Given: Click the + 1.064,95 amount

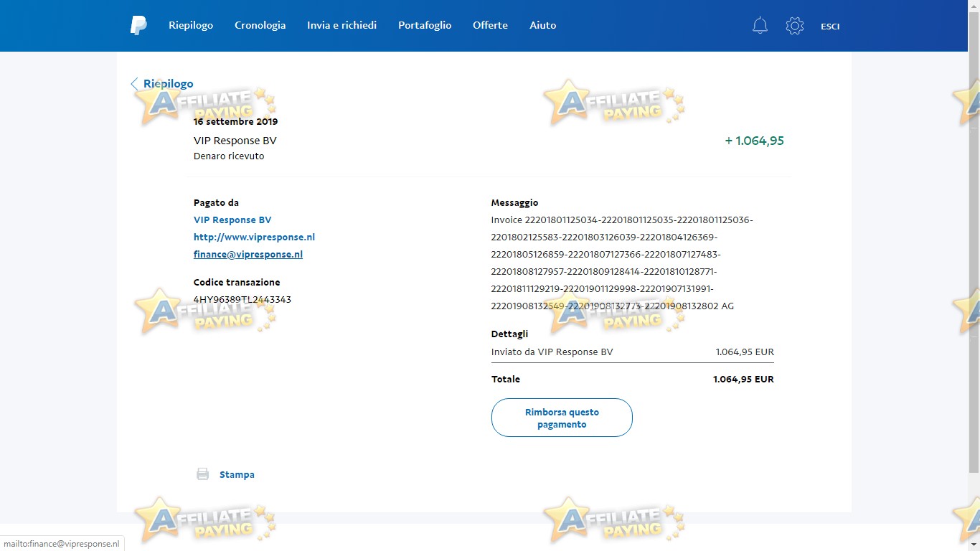Looking at the screenshot, I should [x=755, y=141].
